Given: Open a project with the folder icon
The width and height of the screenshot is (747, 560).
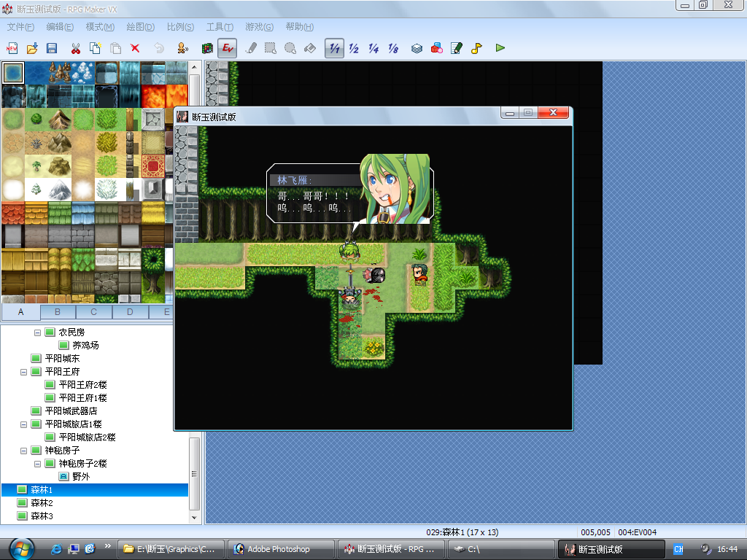Looking at the screenshot, I should pyautogui.click(x=32, y=48).
